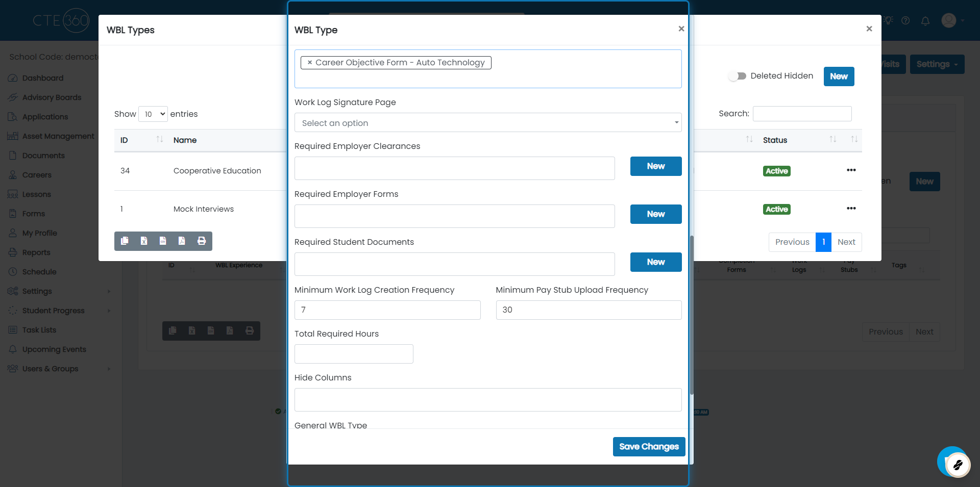Expand the Users & Groups sidebar submenu

[60, 369]
